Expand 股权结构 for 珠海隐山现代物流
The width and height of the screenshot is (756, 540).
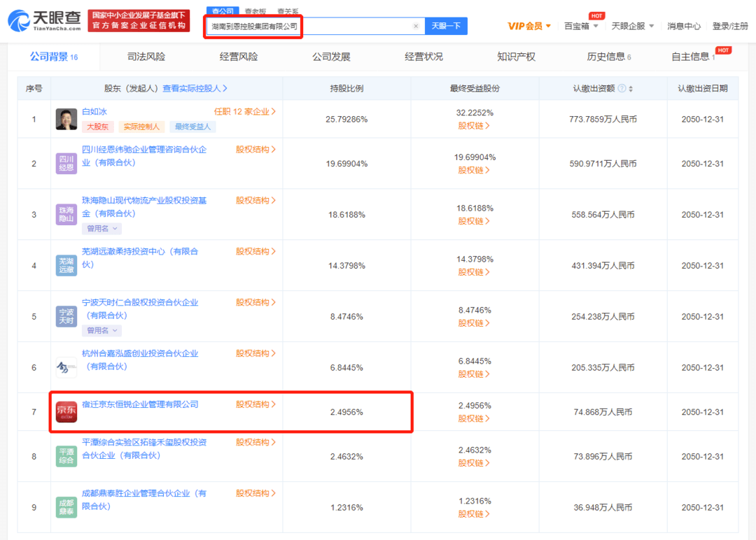(255, 200)
